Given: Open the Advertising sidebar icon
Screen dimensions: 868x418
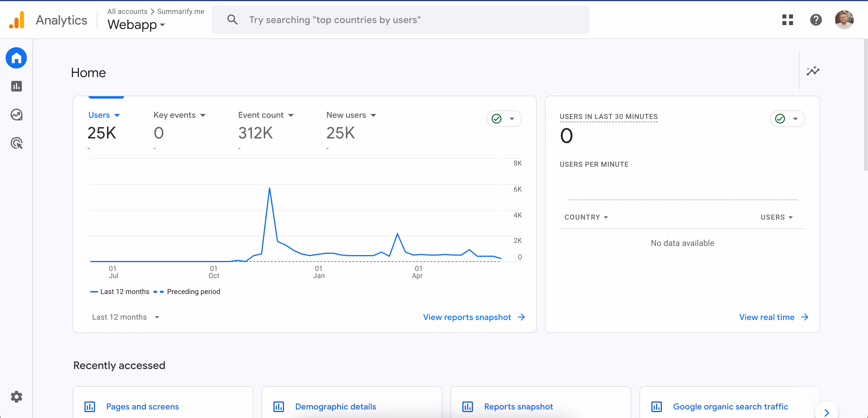Looking at the screenshot, I should (16, 143).
